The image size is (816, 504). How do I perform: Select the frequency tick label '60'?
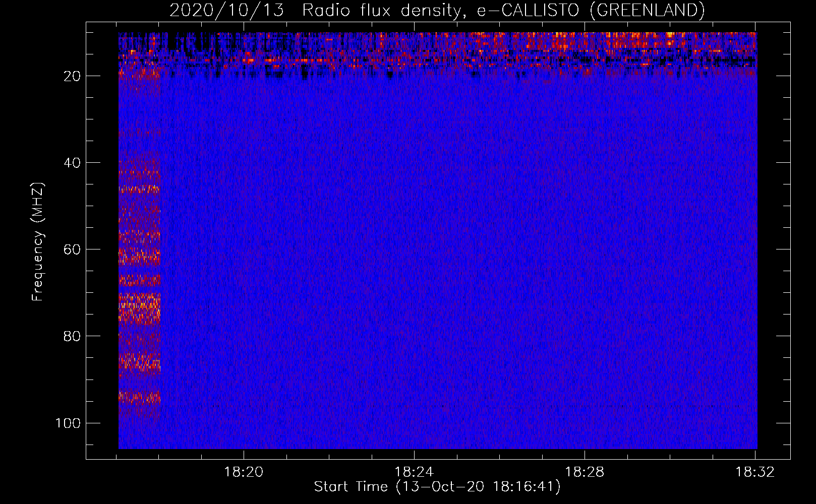coord(72,249)
